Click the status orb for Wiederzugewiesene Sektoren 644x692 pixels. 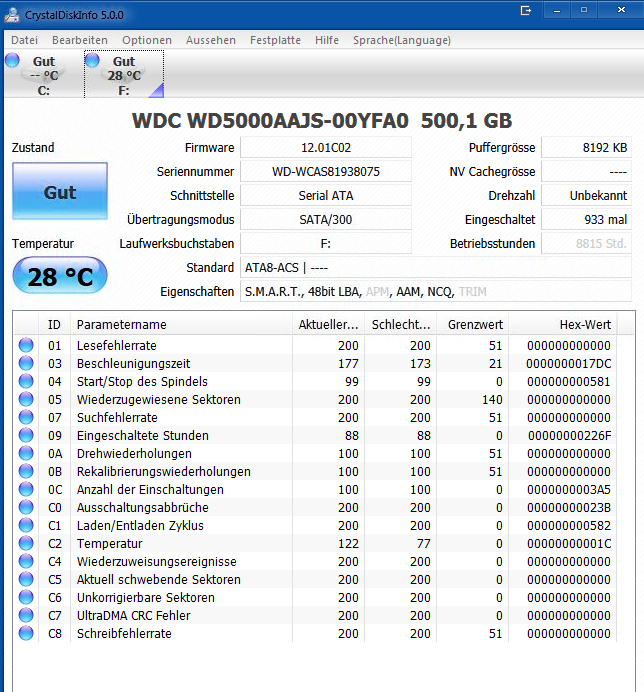26,399
